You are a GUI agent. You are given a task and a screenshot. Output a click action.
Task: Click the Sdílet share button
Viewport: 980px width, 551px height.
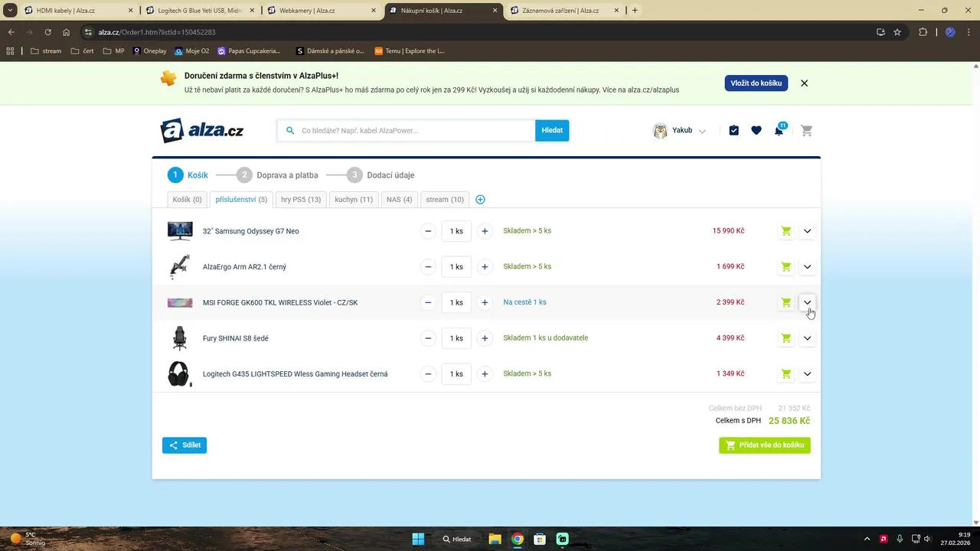tap(185, 445)
